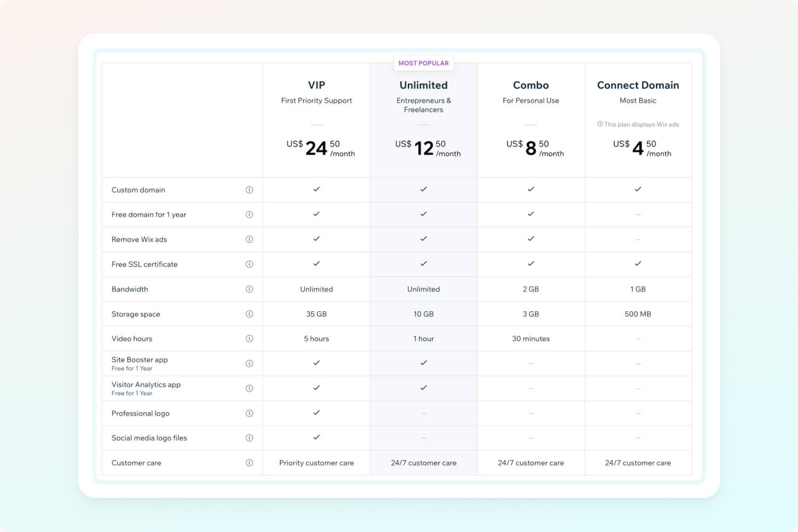798x532 pixels.
Task: Click the 'Free SSL certificate' row label
Action: 145,264
